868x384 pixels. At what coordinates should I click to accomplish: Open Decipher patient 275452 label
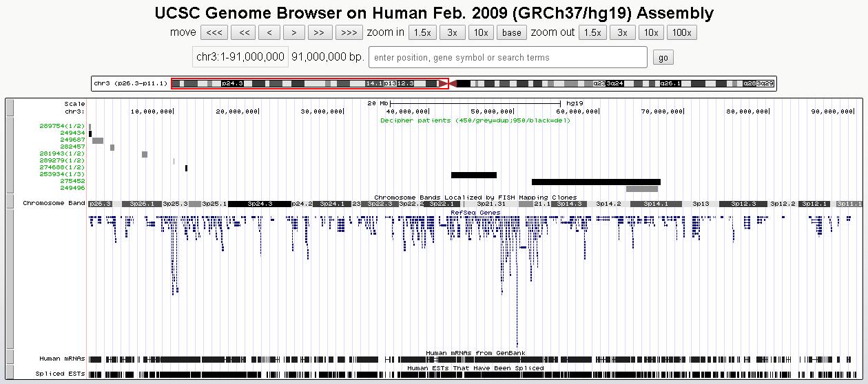[72, 181]
